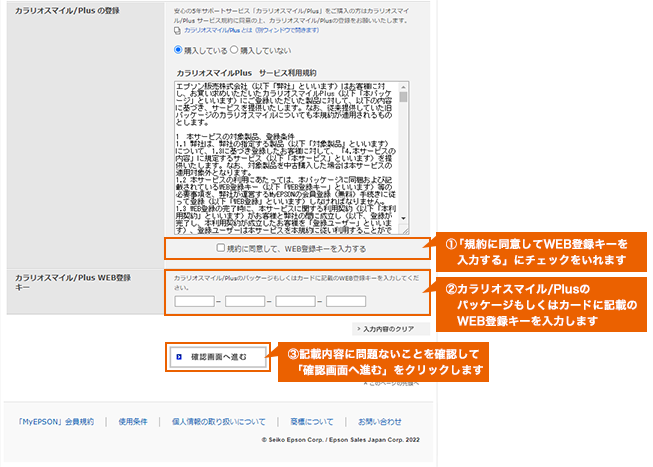Screen dimensions: 653x467
Task: Check 規約に同意して、WEB登録キーを入力する checkbox
Action: tap(221, 247)
